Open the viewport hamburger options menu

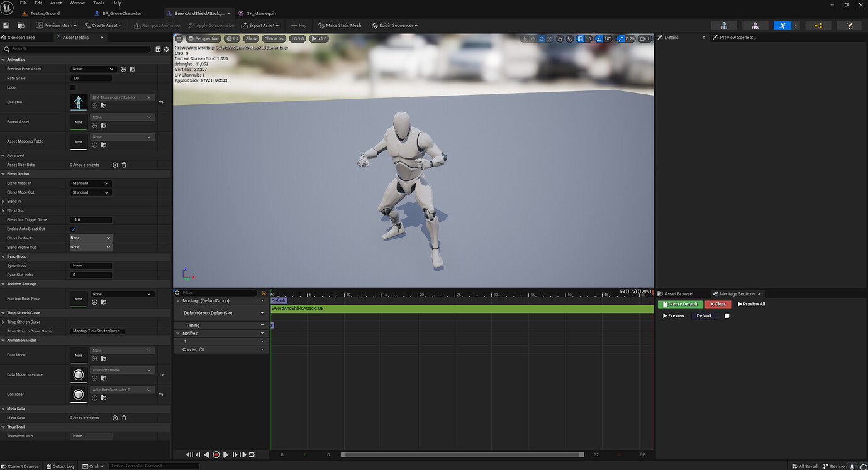click(179, 38)
